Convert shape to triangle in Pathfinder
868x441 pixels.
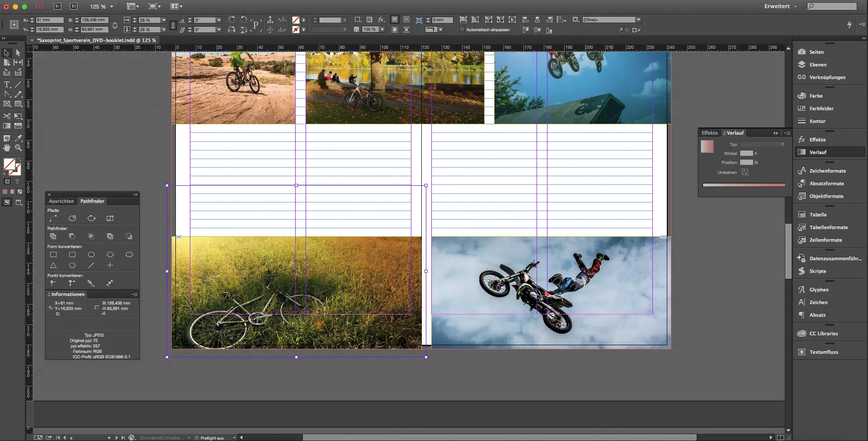53,266
